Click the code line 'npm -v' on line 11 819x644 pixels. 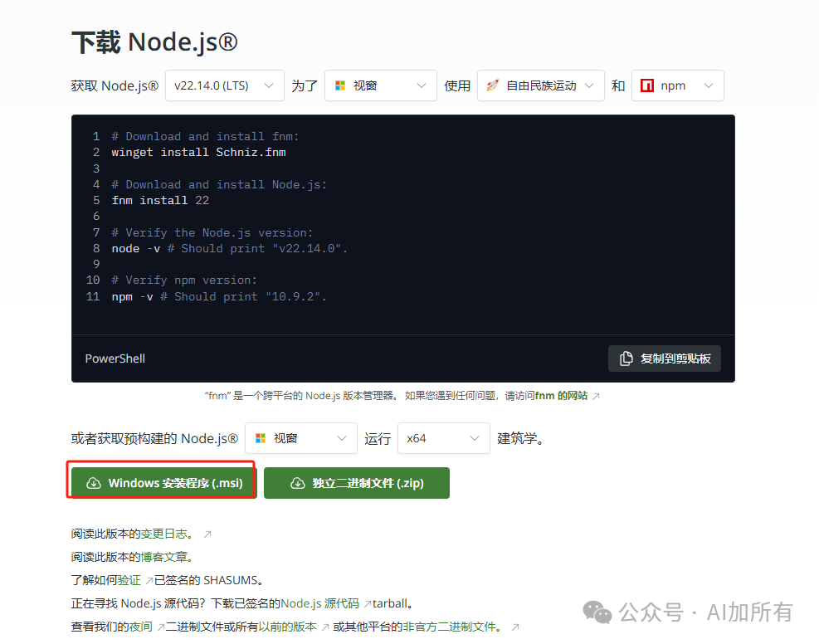pos(132,296)
